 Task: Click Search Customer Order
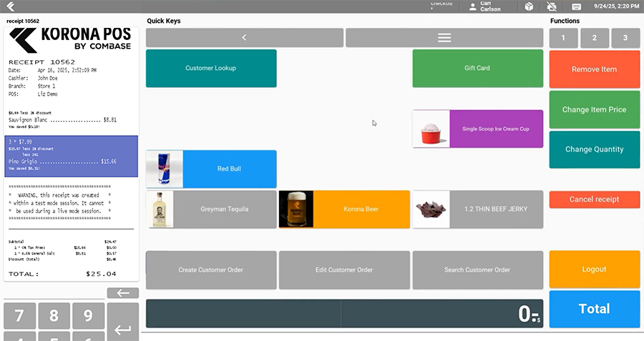click(478, 270)
